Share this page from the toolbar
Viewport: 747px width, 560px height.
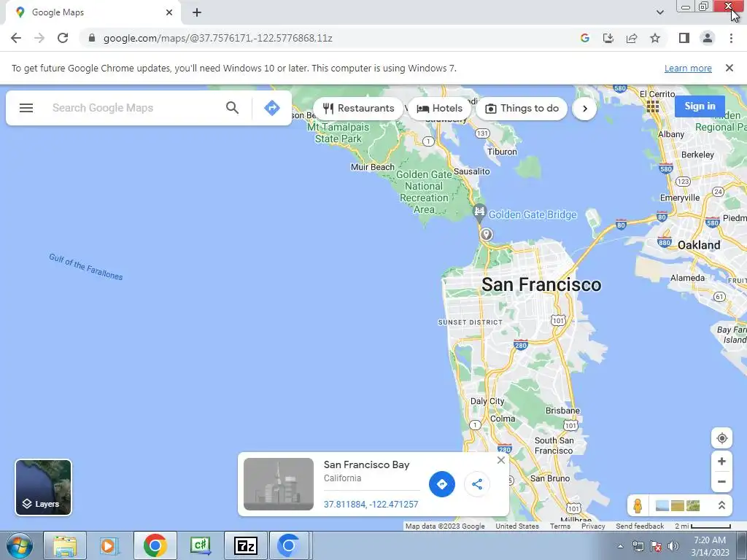click(x=632, y=38)
